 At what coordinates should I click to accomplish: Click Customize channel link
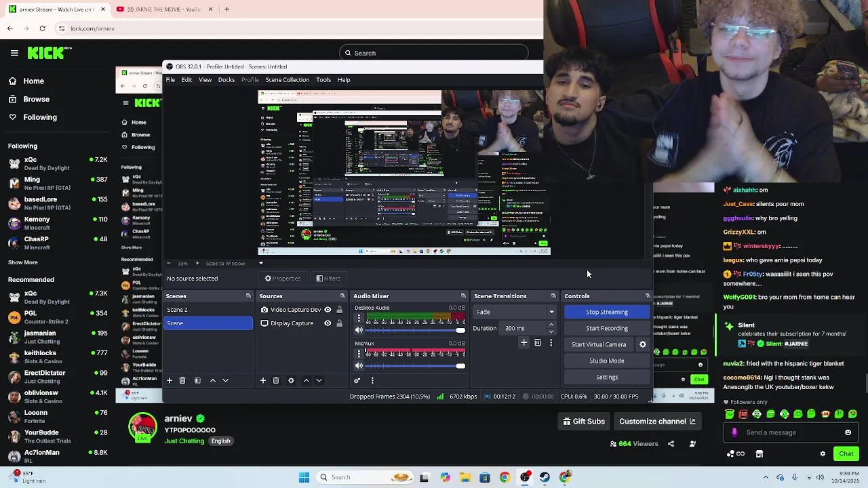657,422
